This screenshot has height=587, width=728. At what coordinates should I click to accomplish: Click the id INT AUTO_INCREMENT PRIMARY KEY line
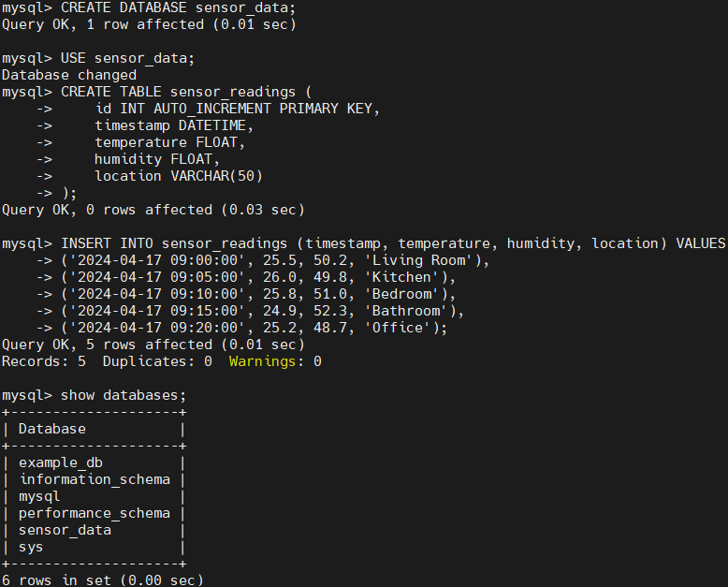coord(238,110)
